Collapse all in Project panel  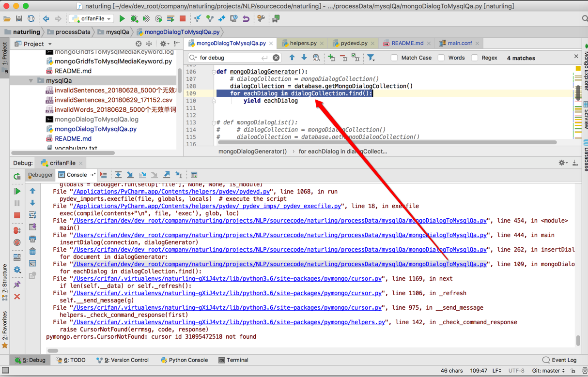149,44
